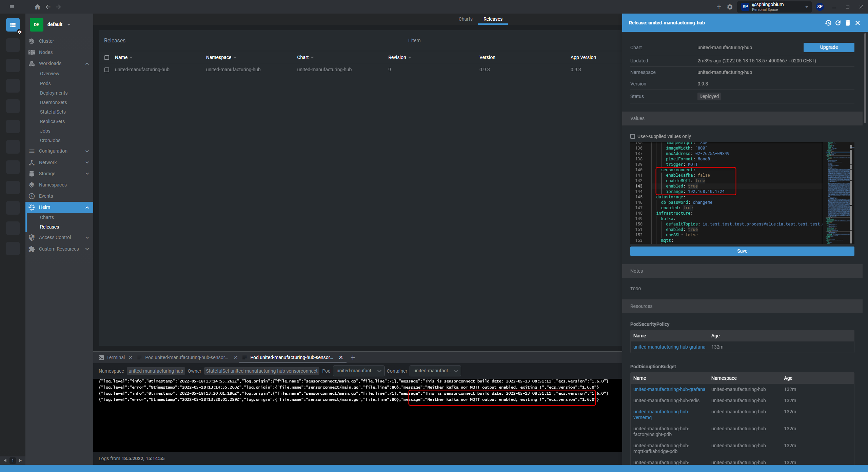Click the refresh icon in release panel header
Viewport: 868px width, 472px height.
(x=838, y=23)
